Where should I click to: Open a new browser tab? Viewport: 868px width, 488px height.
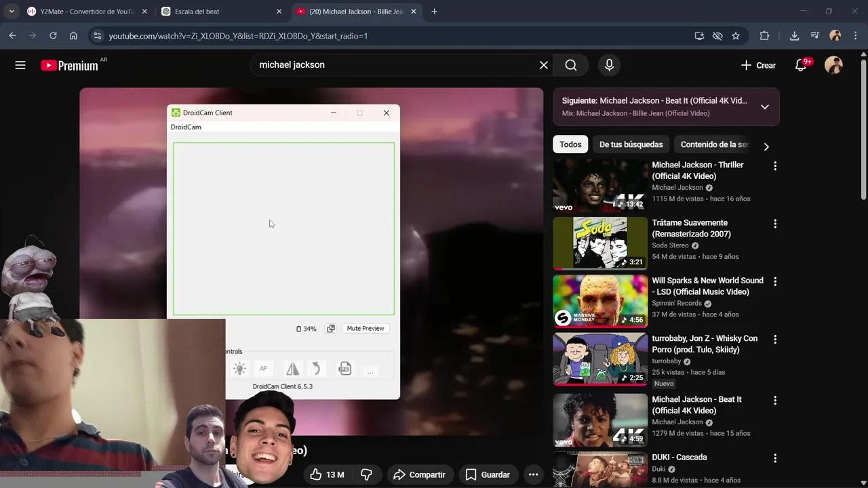pos(435,12)
